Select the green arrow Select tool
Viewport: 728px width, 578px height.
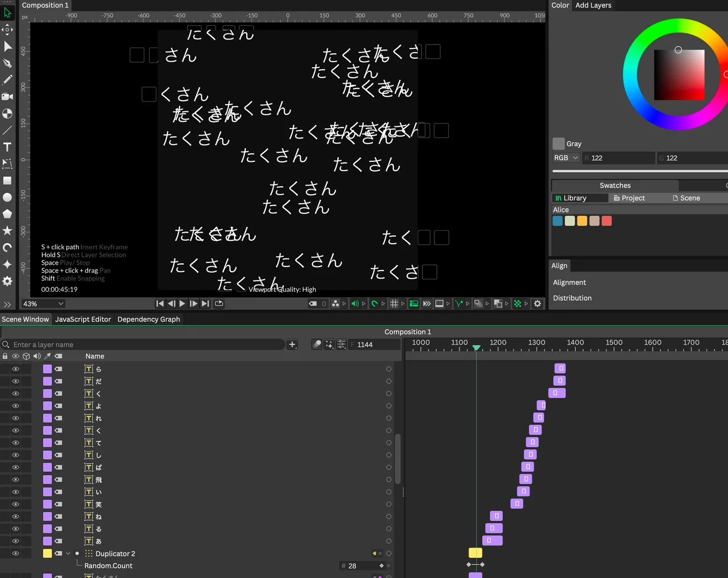coord(7,13)
